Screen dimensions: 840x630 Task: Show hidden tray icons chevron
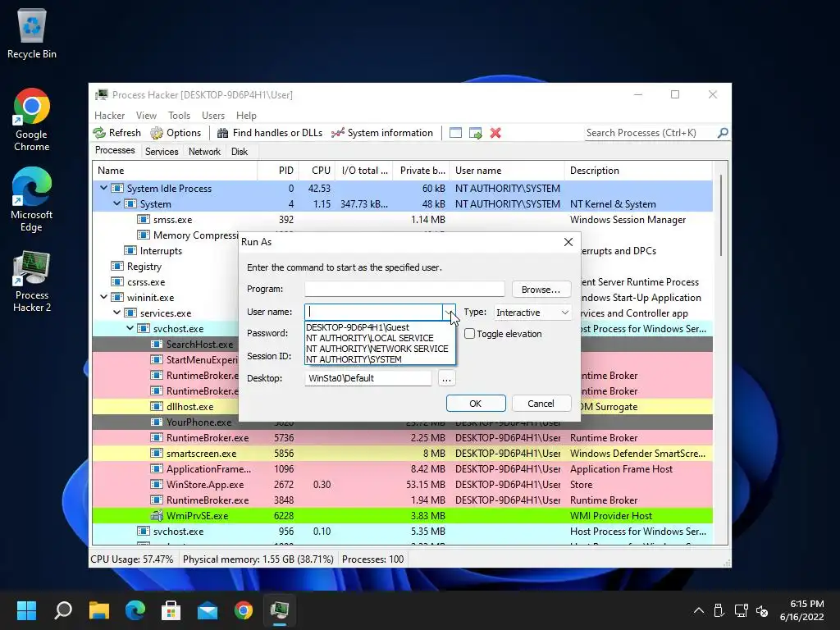[699, 610]
